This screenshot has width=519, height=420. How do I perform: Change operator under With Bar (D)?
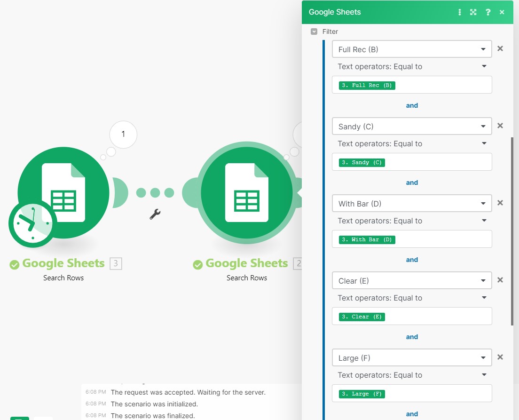click(x=412, y=221)
